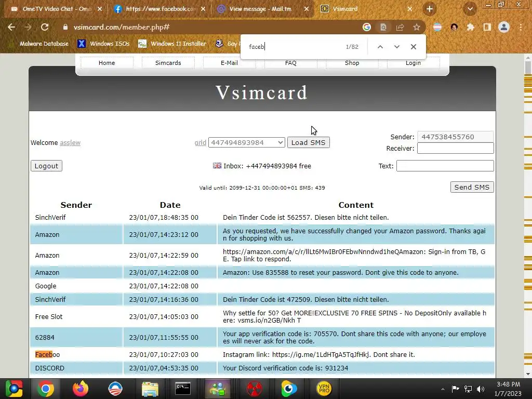The height and width of the screenshot is (399, 532).
Task: Switch to the Facebook tab
Action: (159, 9)
